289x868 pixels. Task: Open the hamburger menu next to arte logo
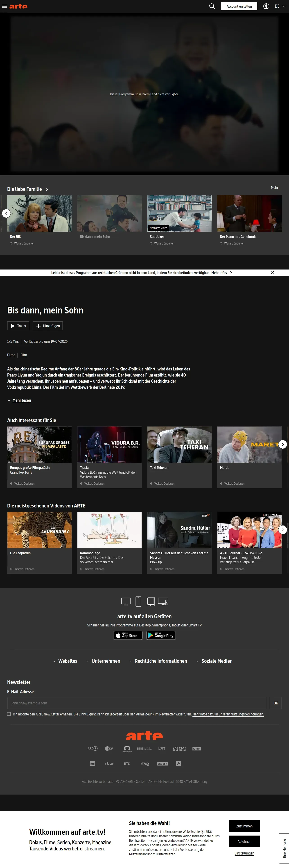pyautogui.click(x=4, y=6)
